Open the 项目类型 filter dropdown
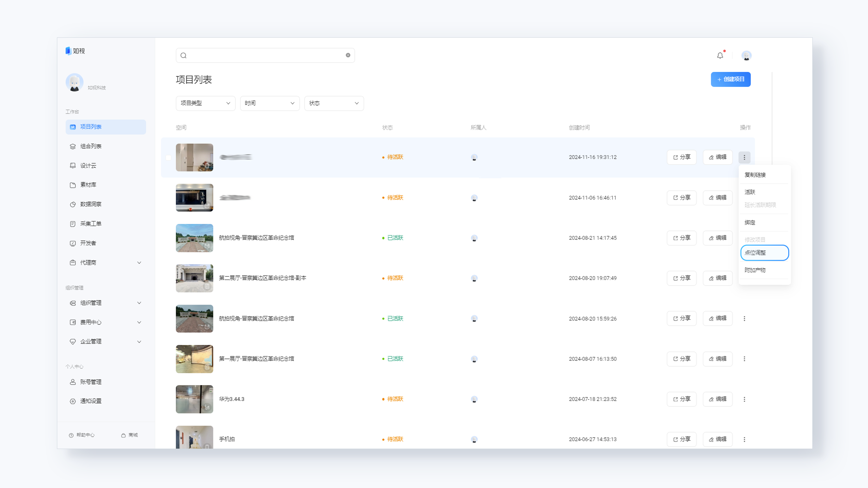 (206, 103)
